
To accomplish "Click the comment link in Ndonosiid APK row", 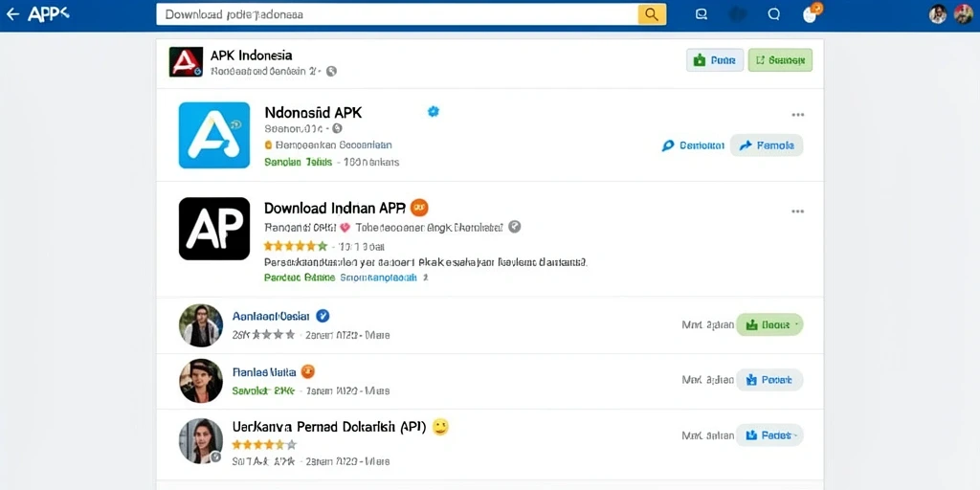I will click(x=693, y=145).
